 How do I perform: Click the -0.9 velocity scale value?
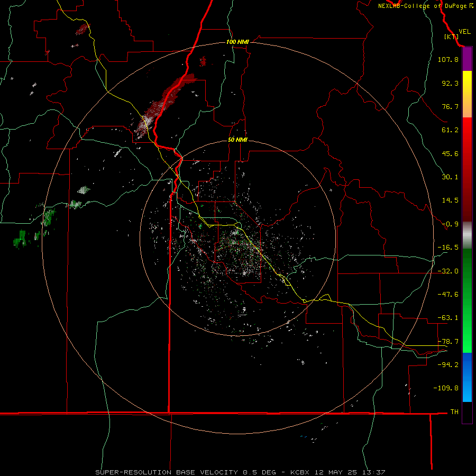(450, 224)
